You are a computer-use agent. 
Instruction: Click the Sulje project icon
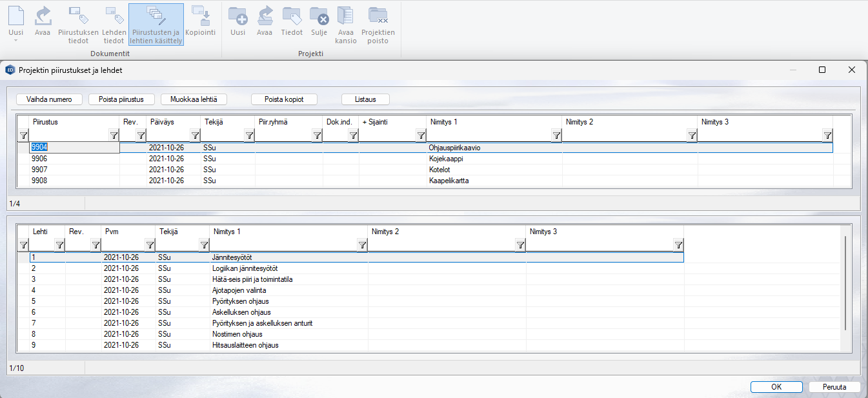pos(319,15)
